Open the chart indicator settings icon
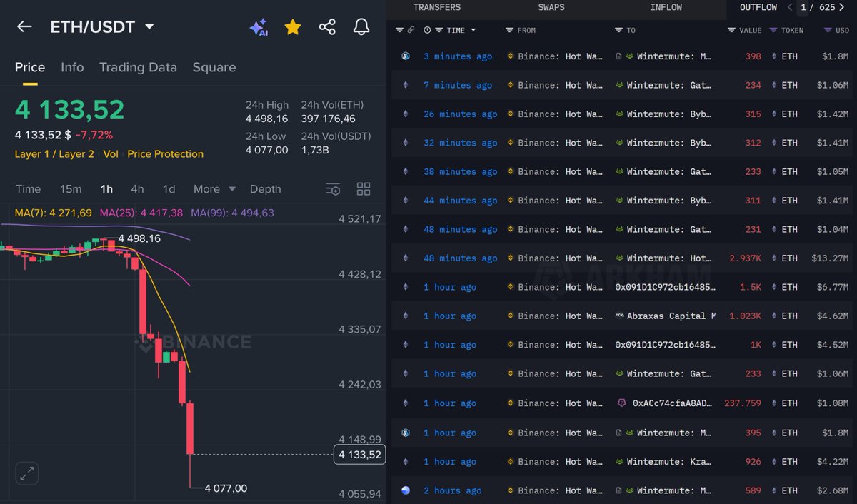Screen dimensions: 857x504 pos(333,188)
